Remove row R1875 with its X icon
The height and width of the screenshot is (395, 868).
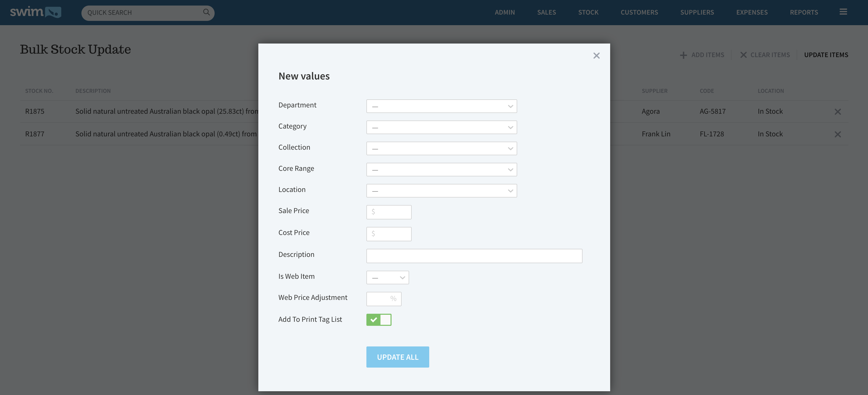(x=838, y=112)
